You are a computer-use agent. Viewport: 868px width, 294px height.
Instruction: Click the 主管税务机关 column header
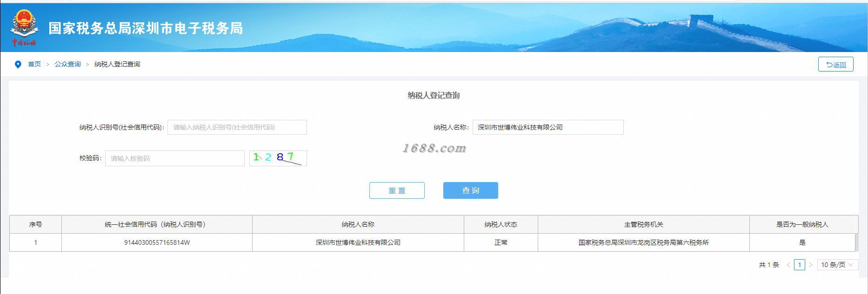click(x=644, y=224)
